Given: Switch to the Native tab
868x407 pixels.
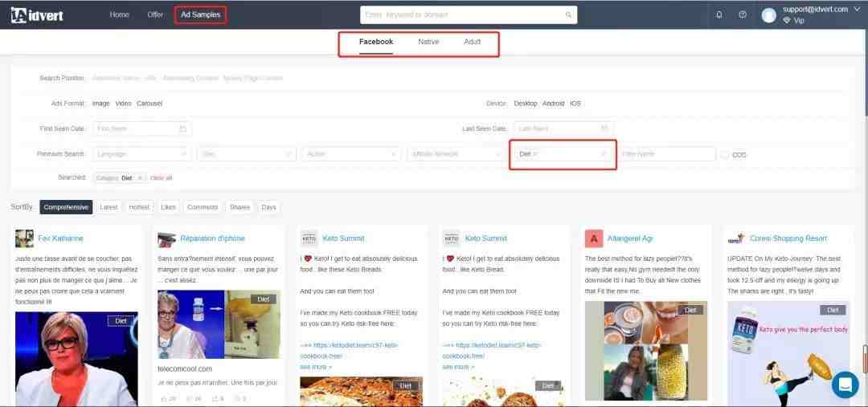Looking at the screenshot, I should click(x=428, y=42).
